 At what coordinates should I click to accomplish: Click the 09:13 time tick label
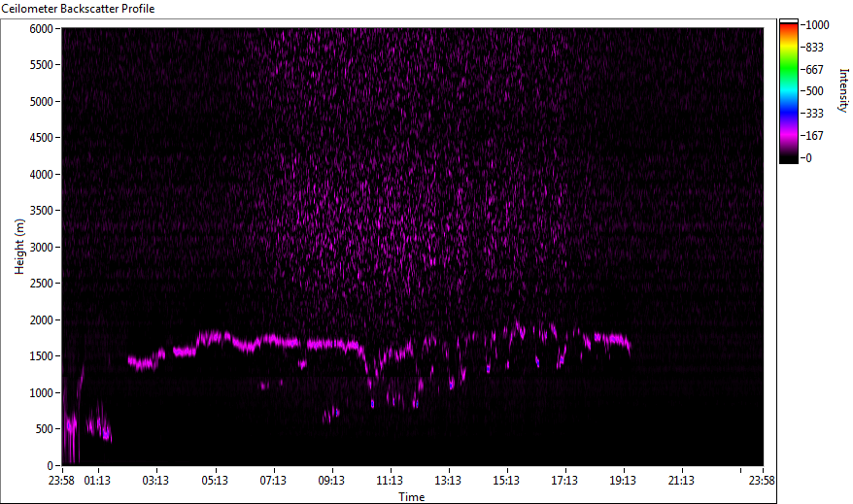click(x=331, y=481)
